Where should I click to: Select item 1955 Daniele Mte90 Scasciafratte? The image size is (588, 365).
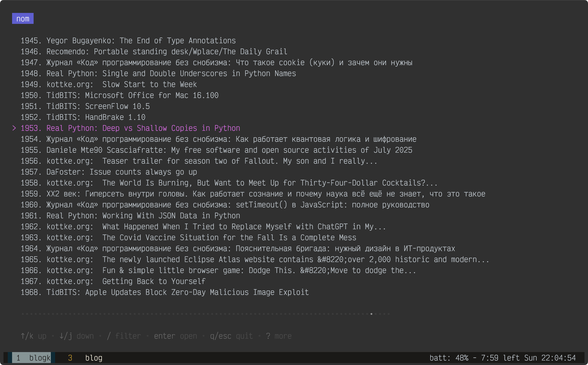point(217,150)
